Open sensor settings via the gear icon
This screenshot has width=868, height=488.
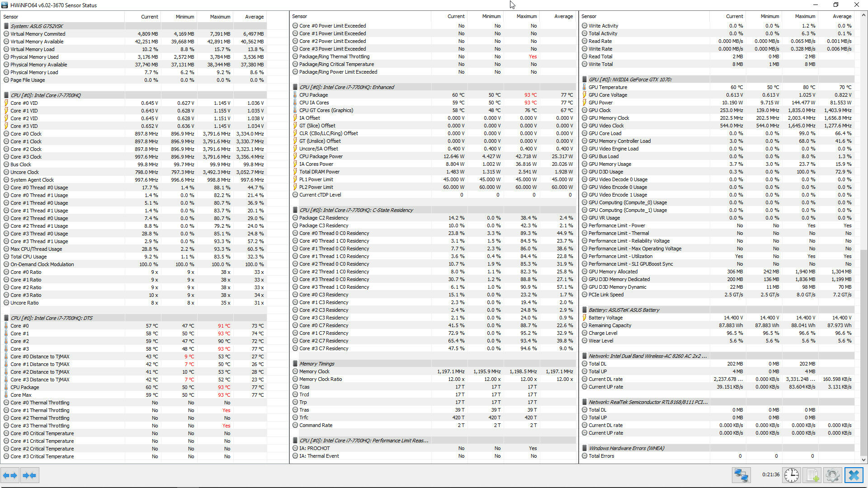click(833, 475)
